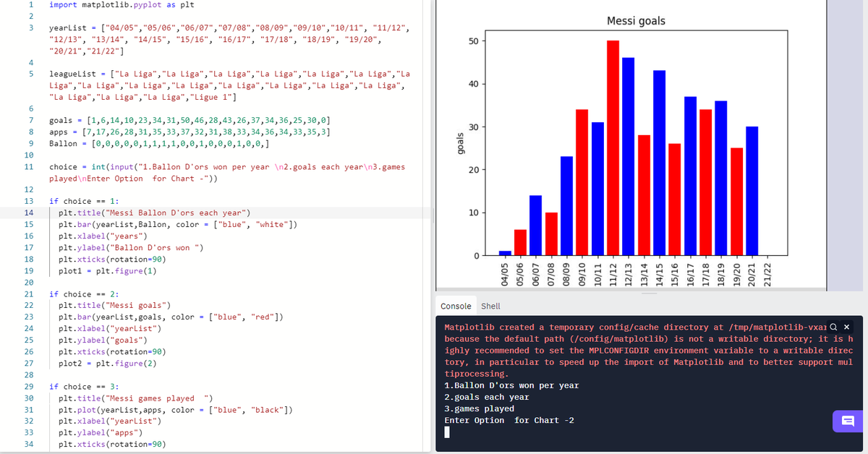
Task: Open the purple chat bubble widget
Action: click(x=848, y=421)
